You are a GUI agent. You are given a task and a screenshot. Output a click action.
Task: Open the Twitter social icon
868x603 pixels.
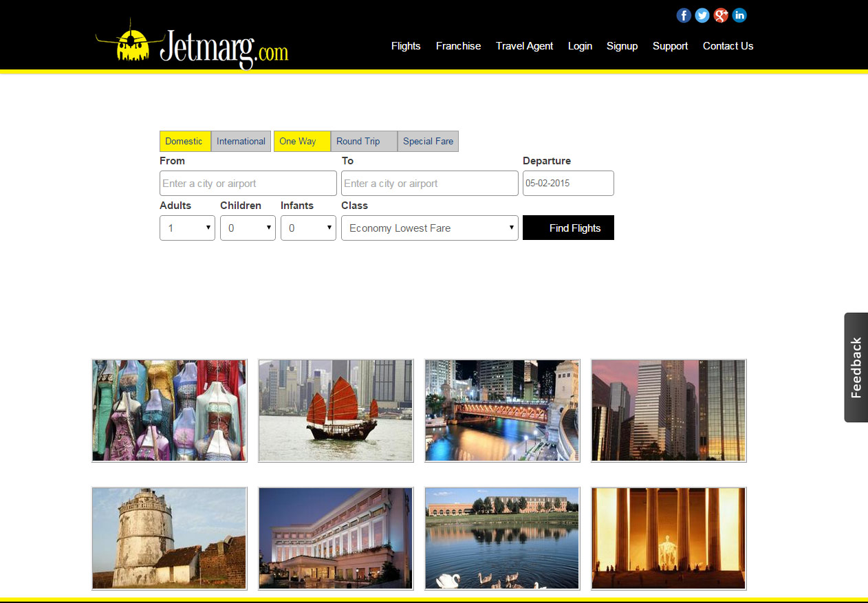coord(702,15)
